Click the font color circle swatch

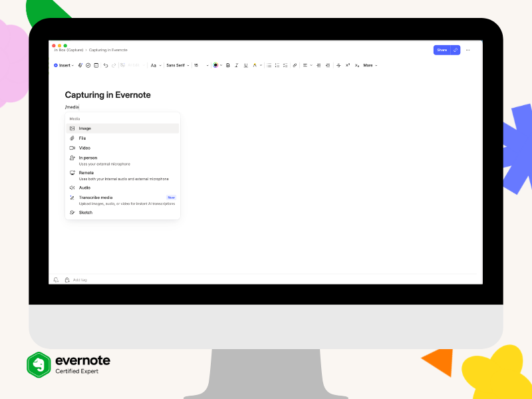[215, 65]
